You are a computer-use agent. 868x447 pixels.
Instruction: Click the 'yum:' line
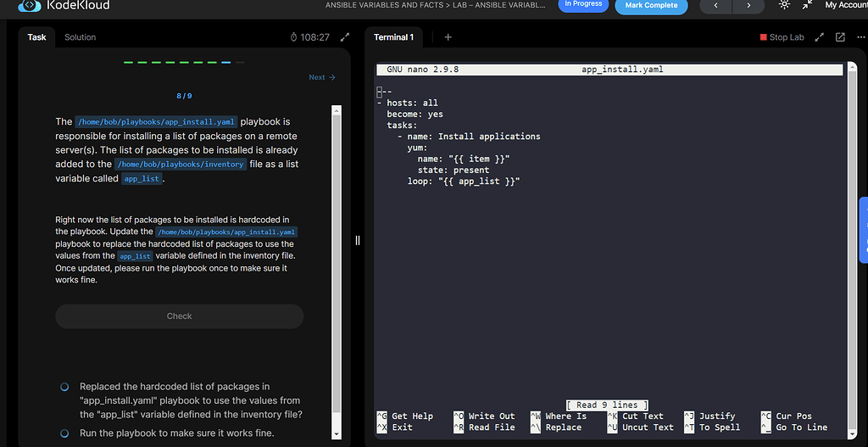[417, 148]
